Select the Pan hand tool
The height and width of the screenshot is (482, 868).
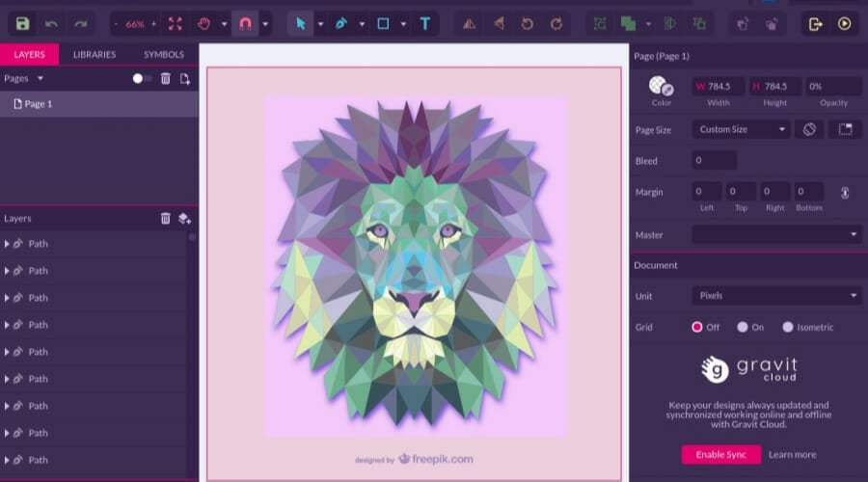(x=204, y=24)
